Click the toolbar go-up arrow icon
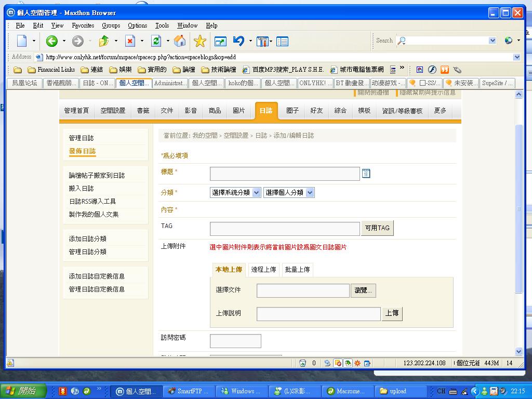 pos(104,41)
